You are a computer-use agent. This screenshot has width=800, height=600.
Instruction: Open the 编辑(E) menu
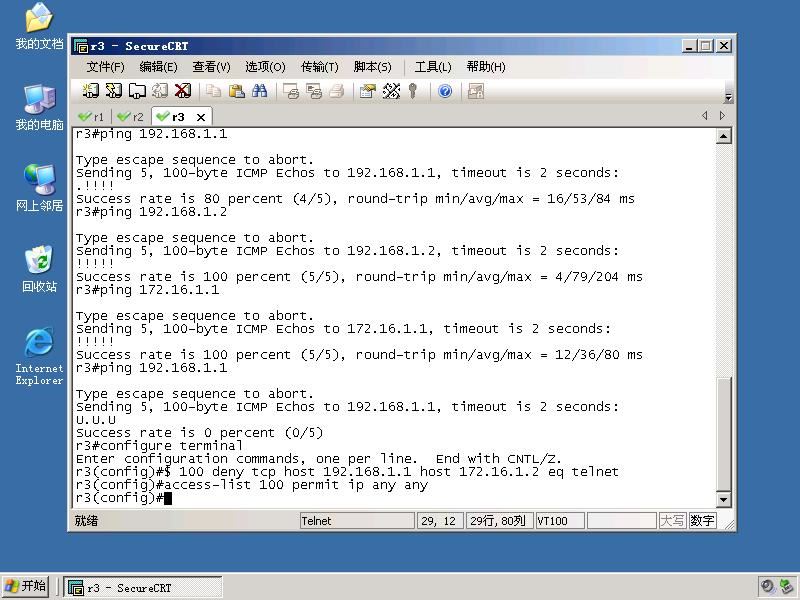pyautogui.click(x=158, y=67)
